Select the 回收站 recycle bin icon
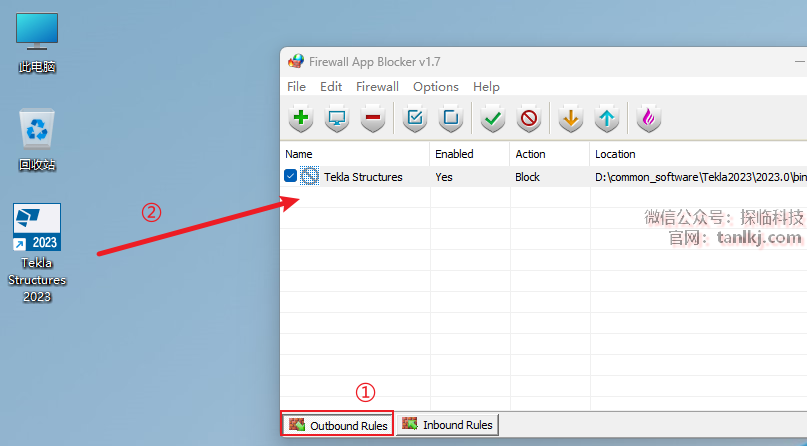Screen dimensions: 807x446 (x=37, y=140)
